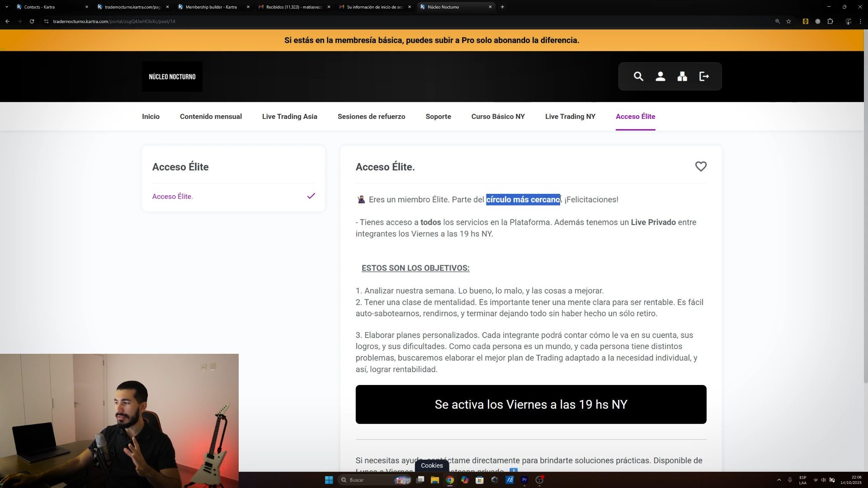
Task: Click the taskbar Buscar search box
Action: 374,480
